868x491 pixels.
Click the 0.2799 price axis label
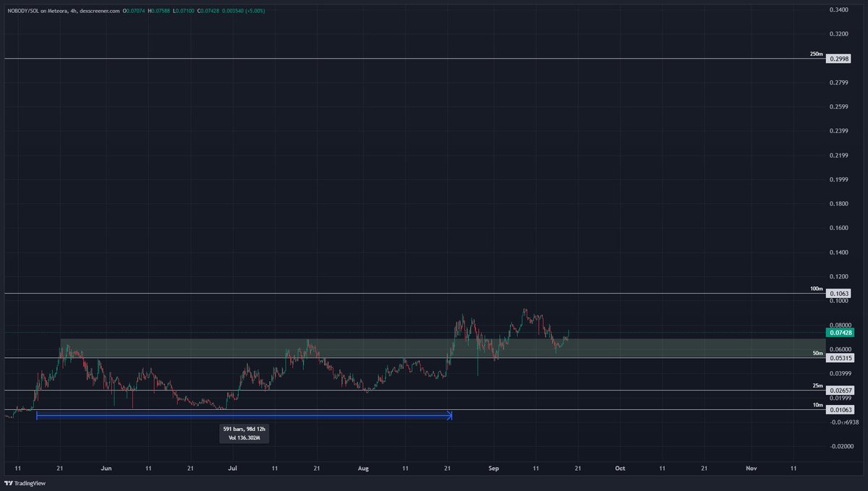(840, 83)
